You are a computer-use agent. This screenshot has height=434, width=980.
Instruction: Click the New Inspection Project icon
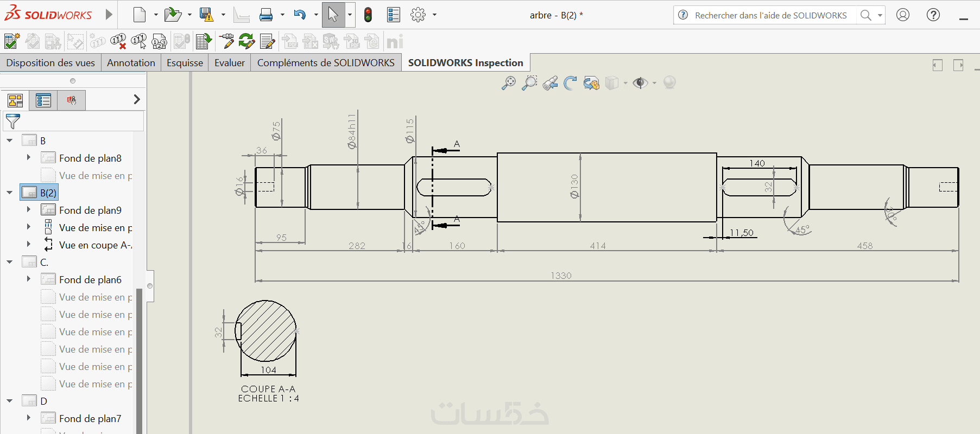(x=11, y=41)
